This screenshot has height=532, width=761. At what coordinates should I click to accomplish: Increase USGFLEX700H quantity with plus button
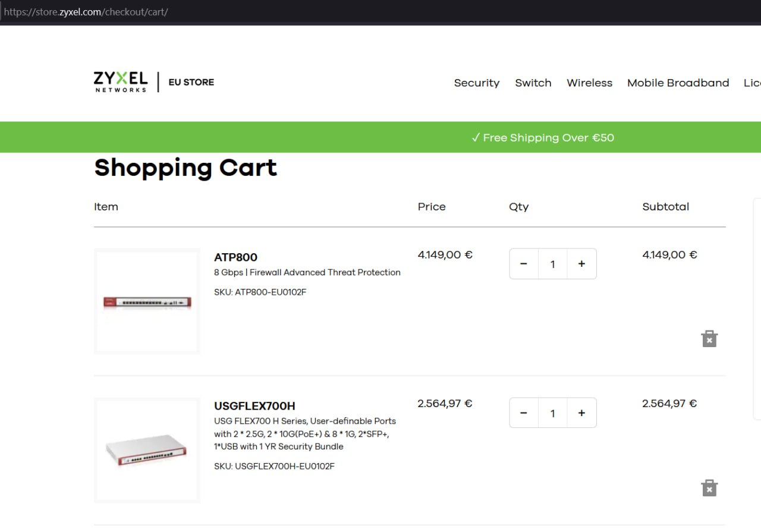[x=581, y=413]
